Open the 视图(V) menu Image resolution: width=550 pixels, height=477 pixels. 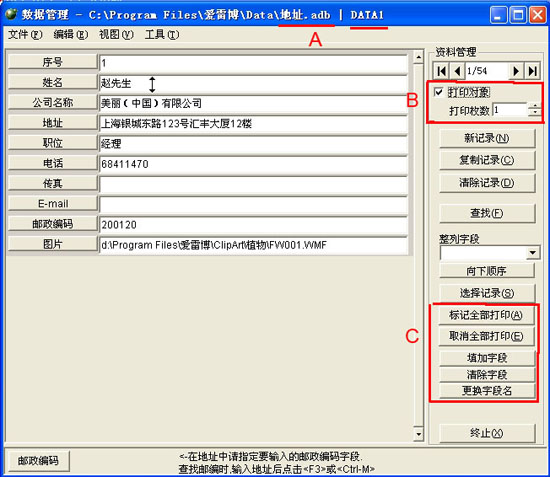(116, 34)
